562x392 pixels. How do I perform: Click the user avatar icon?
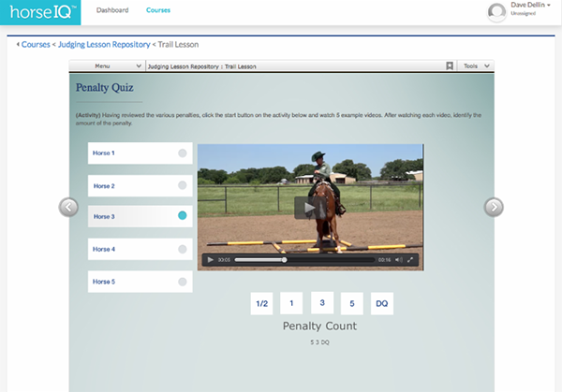pyautogui.click(x=496, y=12)
